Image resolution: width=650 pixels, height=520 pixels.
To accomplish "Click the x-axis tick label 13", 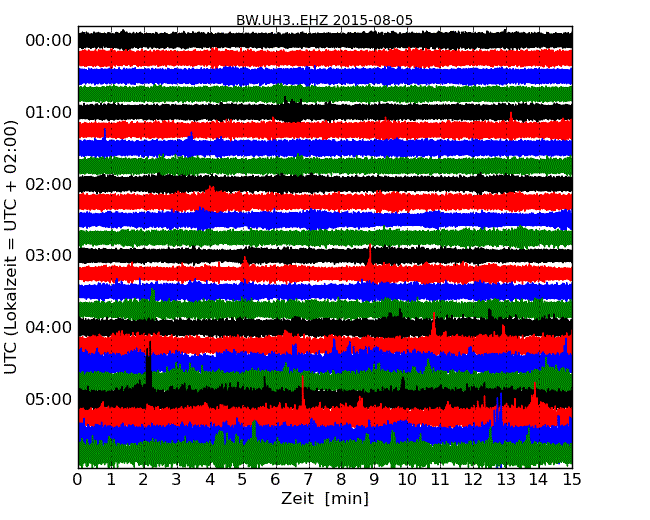I will click(506, 480).
